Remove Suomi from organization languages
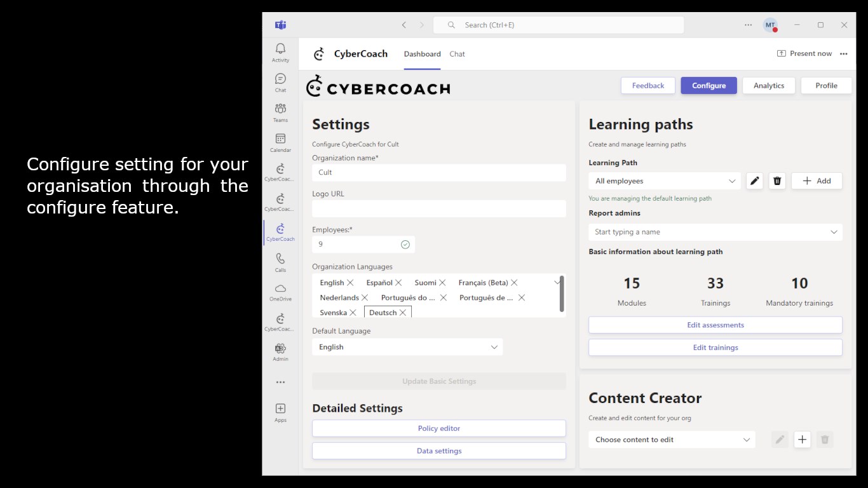The width and height of the screenshot is (868, 488). [x=442, y=283]
